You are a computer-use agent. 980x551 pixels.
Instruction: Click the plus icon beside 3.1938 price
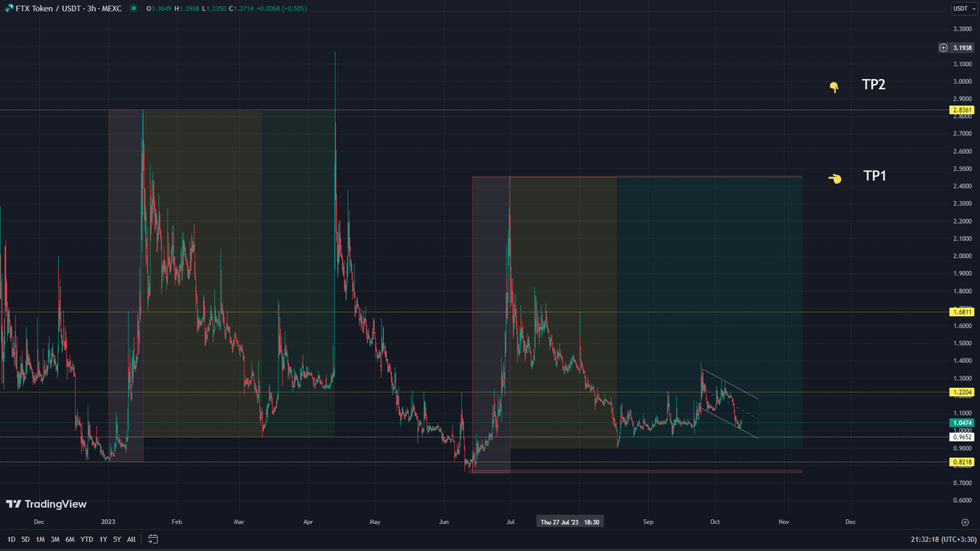click(x=943, y=48)
